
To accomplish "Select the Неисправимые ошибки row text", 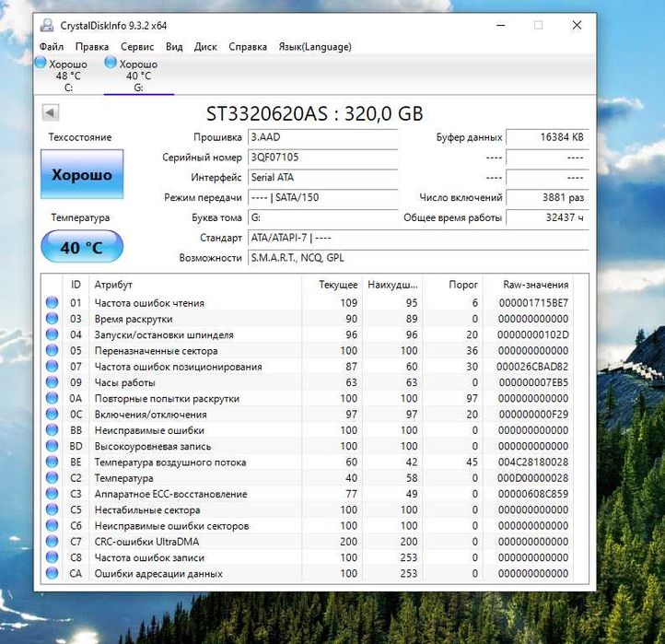I will [x=149, y=430].
